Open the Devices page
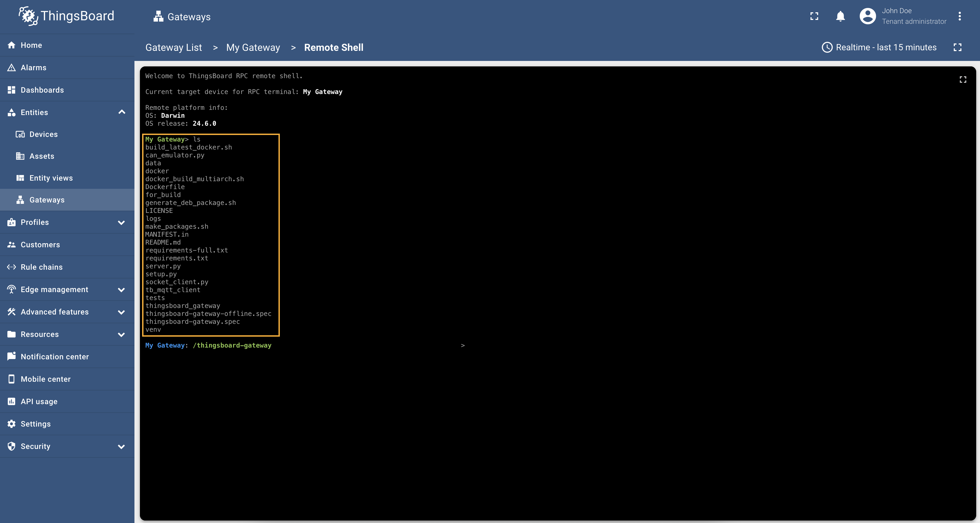Image resolution: width=980 pixels, height=523 pixels. (43, 134)
